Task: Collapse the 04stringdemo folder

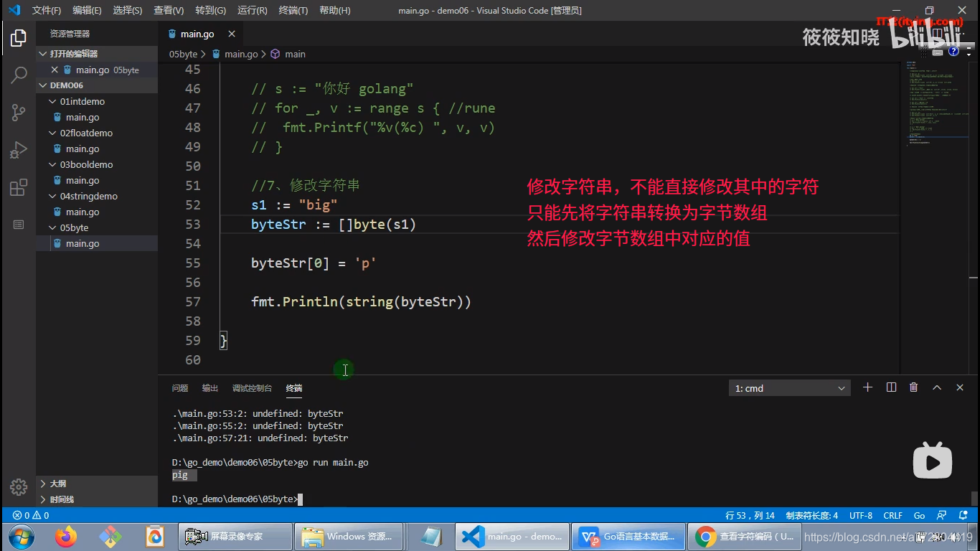Action: [97, 196]
